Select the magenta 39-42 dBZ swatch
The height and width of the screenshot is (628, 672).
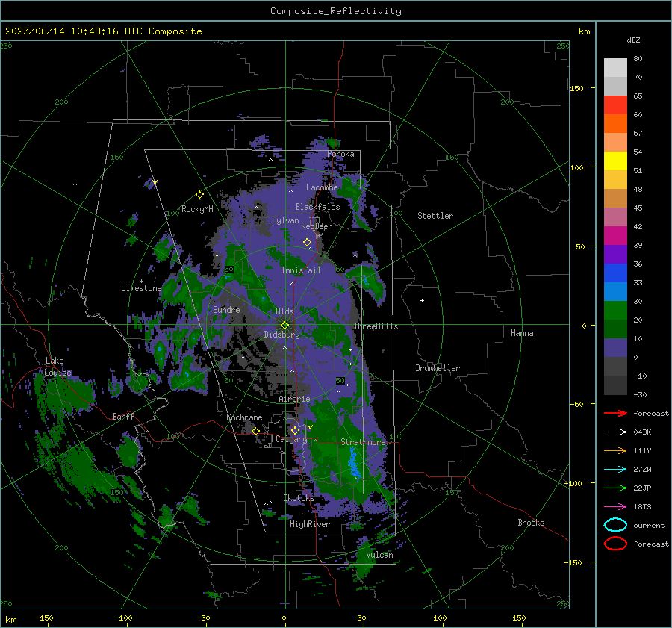coord(615,235)
